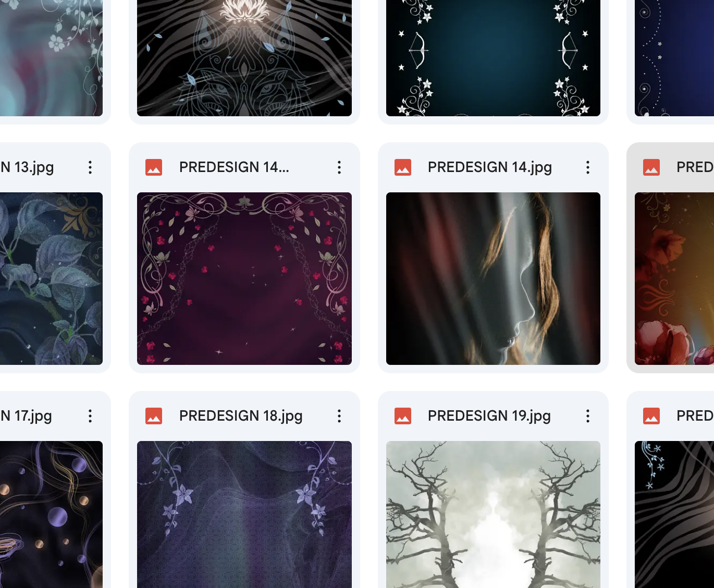Open more actions menu for PREDESIGN 14.jpg

click(588, 167)
